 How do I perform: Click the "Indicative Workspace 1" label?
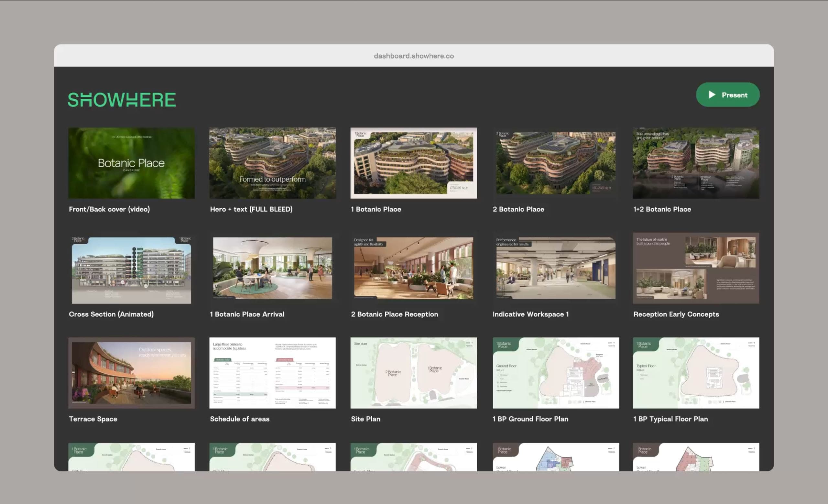coord(531,314)
